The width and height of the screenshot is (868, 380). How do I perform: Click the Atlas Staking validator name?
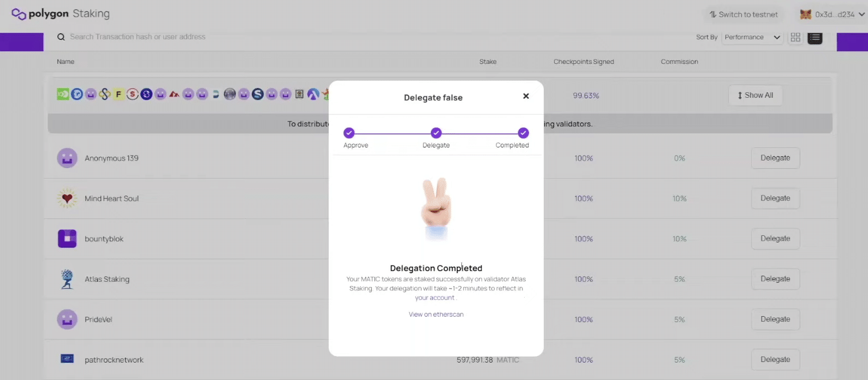[107, 280]
